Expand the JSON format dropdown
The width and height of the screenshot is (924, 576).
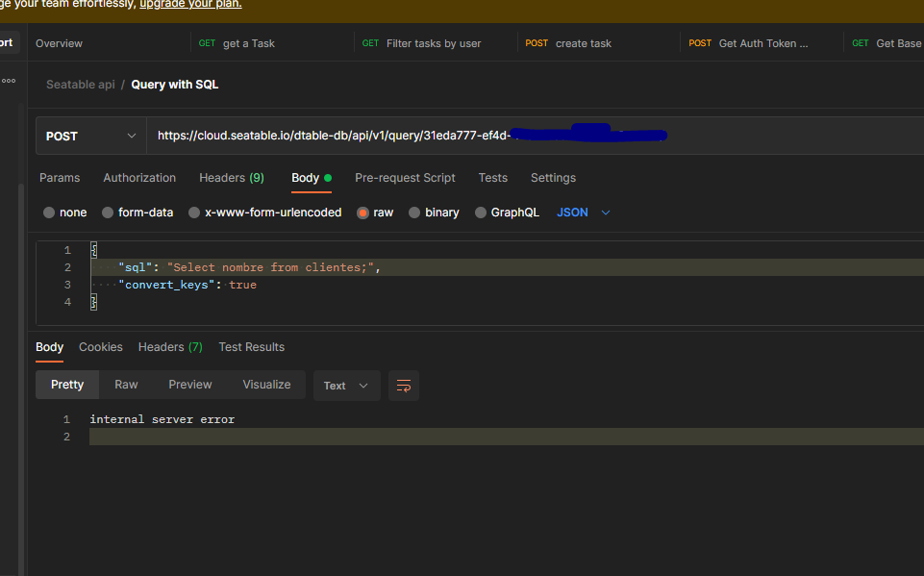click(583, 213)
